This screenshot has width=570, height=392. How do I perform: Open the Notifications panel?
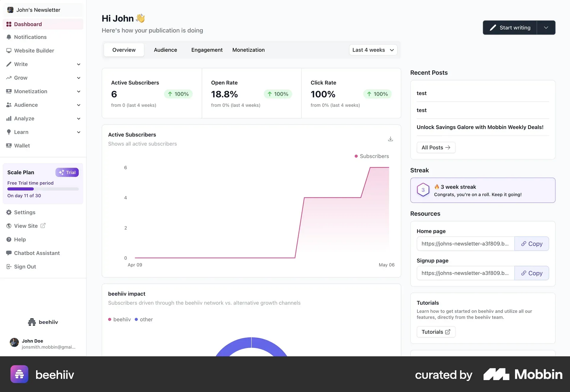pyautogui.click(x=30, y=37)
